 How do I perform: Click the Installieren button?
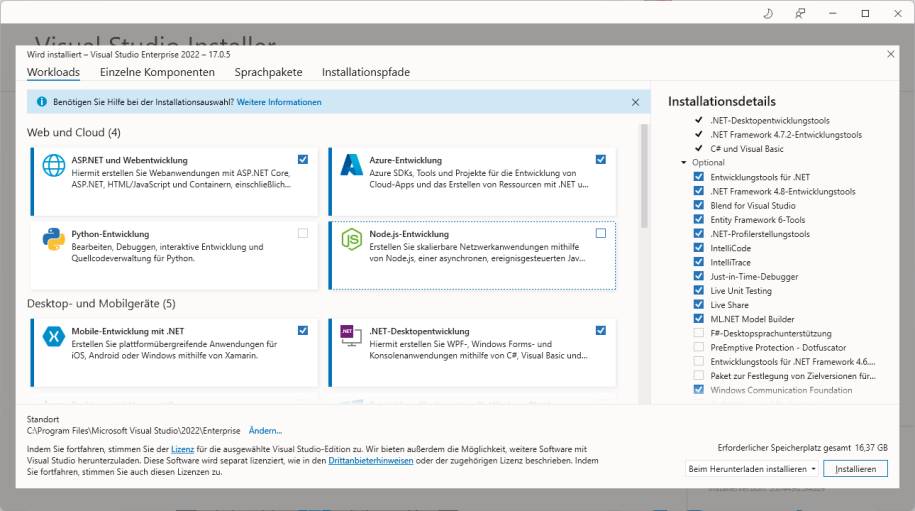coord(855,468)
